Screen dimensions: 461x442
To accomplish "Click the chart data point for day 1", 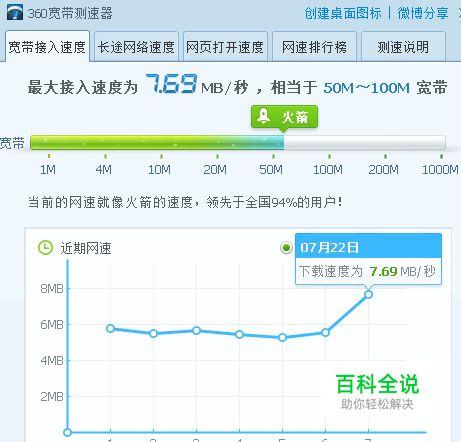I will [x=111, y=329].
